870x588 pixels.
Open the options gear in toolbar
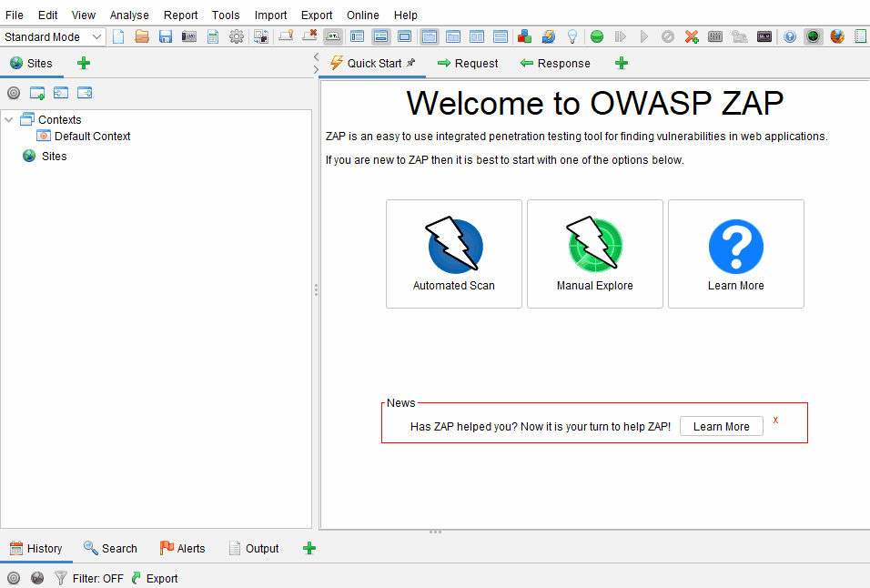point(237,36)
